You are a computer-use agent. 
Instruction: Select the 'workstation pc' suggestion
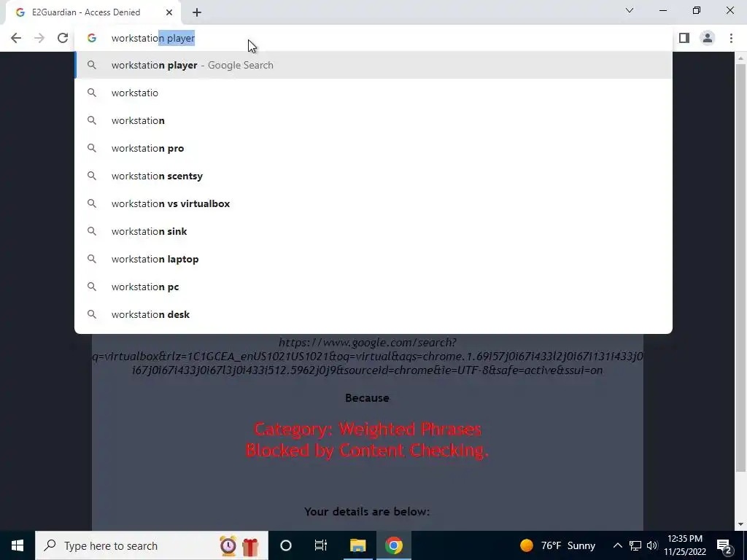point(373,287)
